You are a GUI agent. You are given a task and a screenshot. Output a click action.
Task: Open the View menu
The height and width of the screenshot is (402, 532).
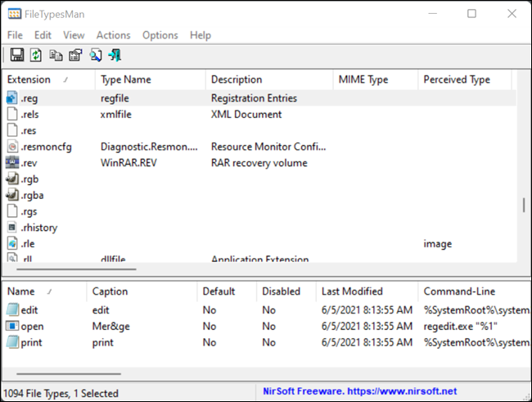[x=74, y=35]
